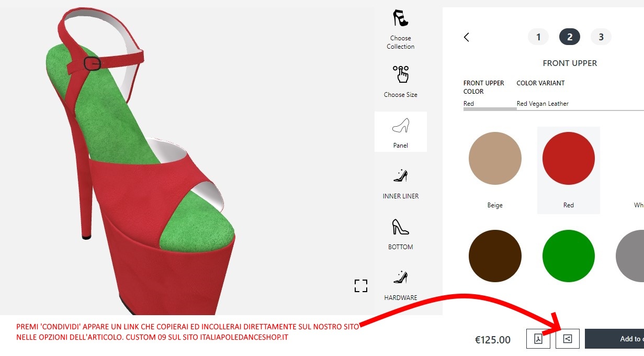Image resolution: width=644 pixels, height=356 pixels.
Task: Add the shoe to cart
Action: (x=614, y=339)
